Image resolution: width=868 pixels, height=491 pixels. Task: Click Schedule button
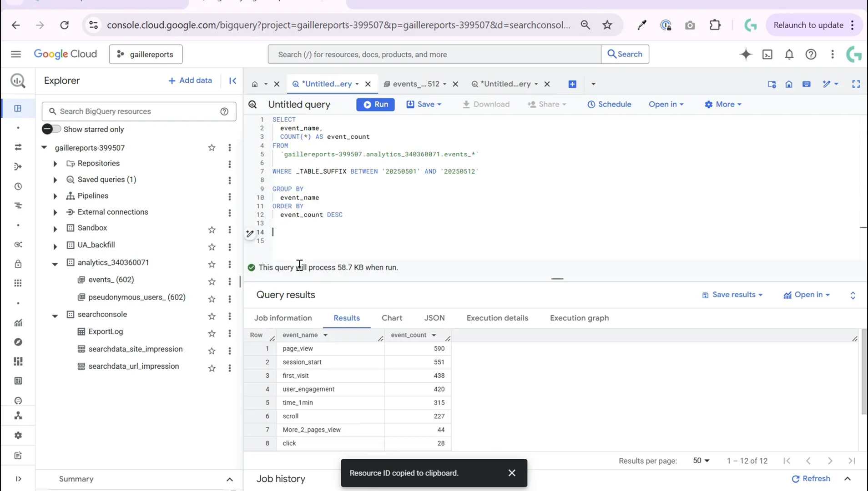point(609,104)
